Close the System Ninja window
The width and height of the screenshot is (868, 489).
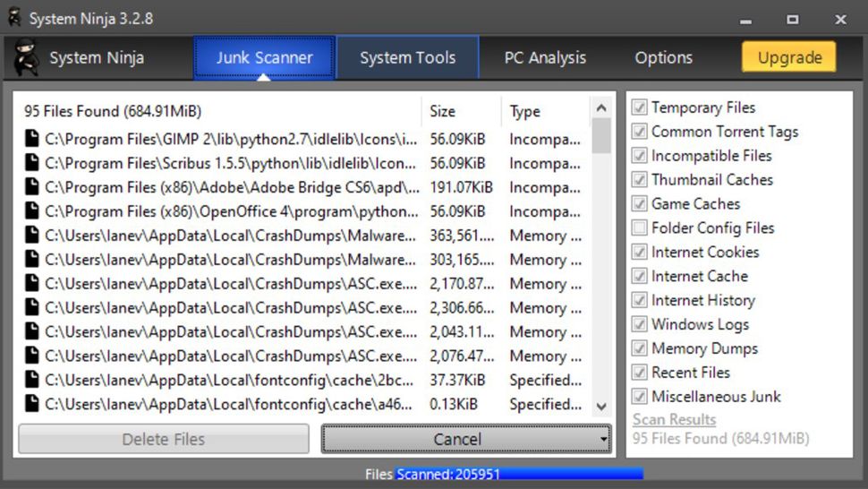840,20
